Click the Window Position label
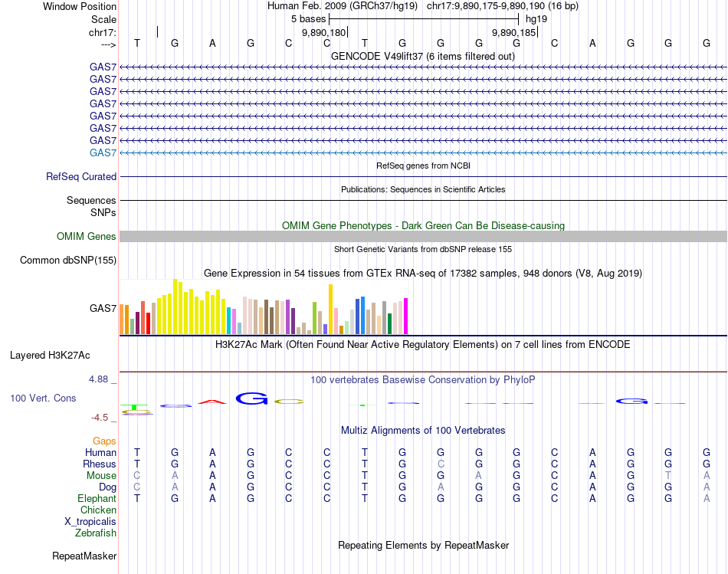 coord(80,6)
